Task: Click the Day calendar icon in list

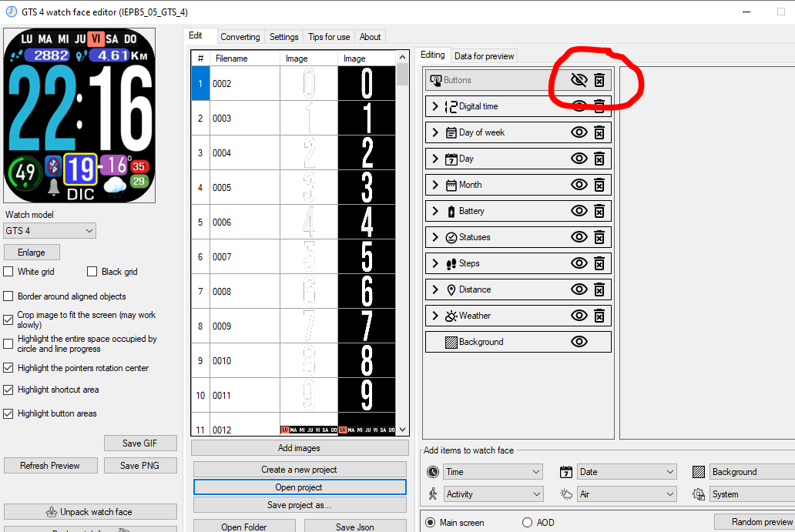Action: 451,159
